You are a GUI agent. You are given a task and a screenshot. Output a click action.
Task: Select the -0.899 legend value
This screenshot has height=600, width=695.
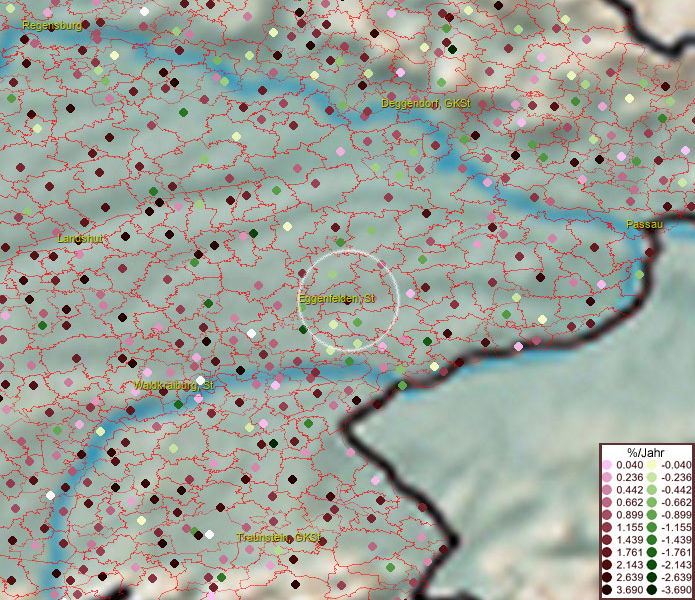point(673,516)
